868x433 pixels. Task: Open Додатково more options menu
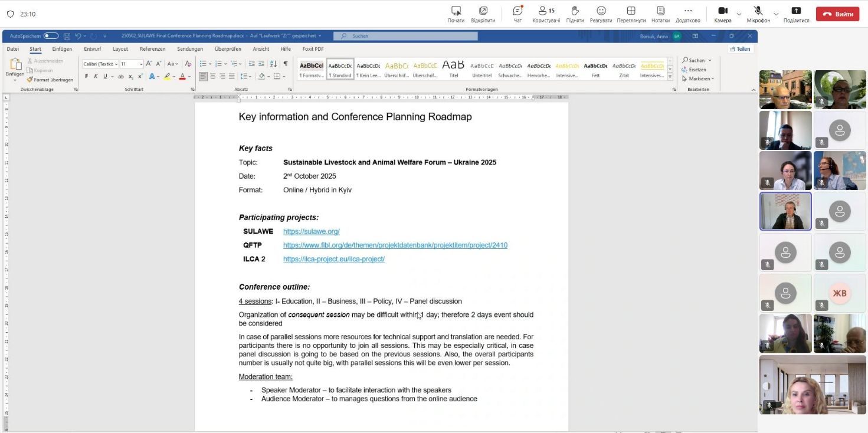pyautogui.click(x=687, y=14)
